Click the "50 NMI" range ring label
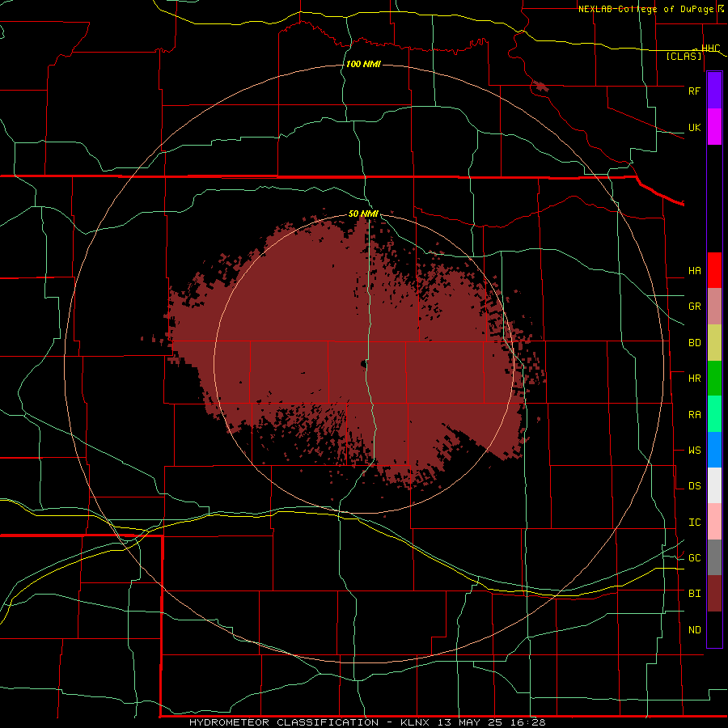Viewport: 728px width, 728px height. pos(363,214)
